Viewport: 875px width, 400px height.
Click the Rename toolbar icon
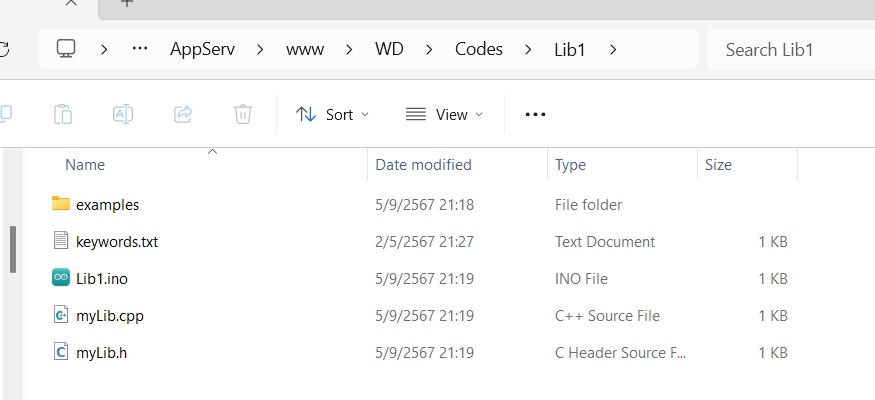pos(123,114)
